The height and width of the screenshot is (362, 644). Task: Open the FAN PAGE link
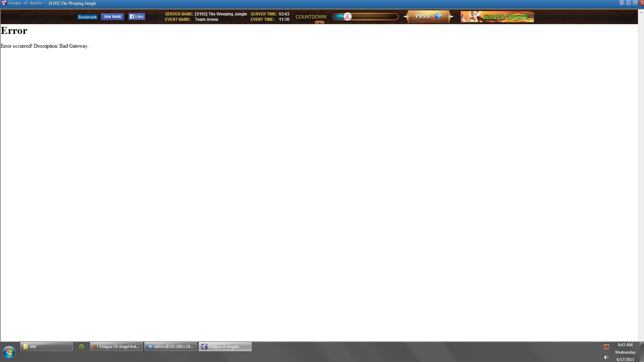[112, 17]
